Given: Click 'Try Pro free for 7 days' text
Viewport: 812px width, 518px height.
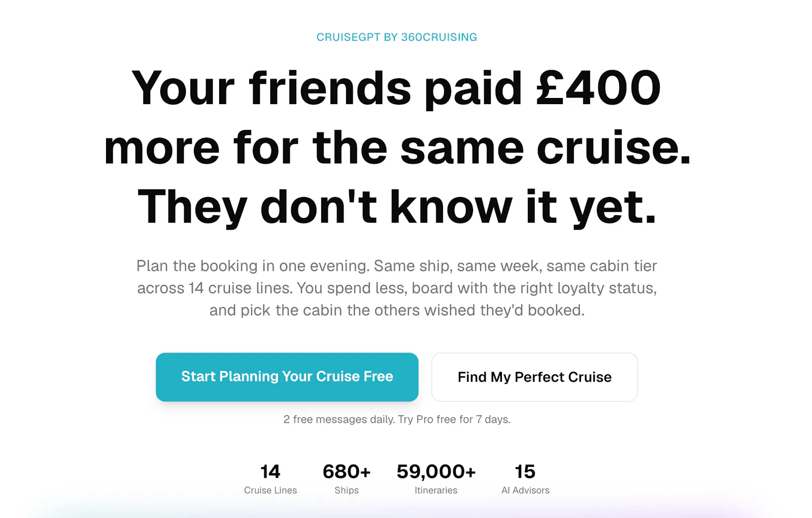Looking at the screenshot, I should coord(454,419).
